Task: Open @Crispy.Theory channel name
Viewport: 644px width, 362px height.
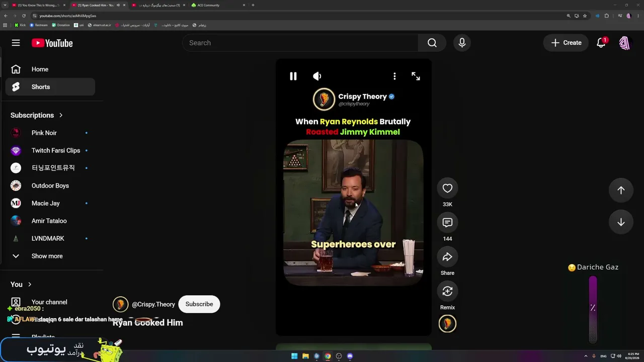Action: tap(153, 304)
